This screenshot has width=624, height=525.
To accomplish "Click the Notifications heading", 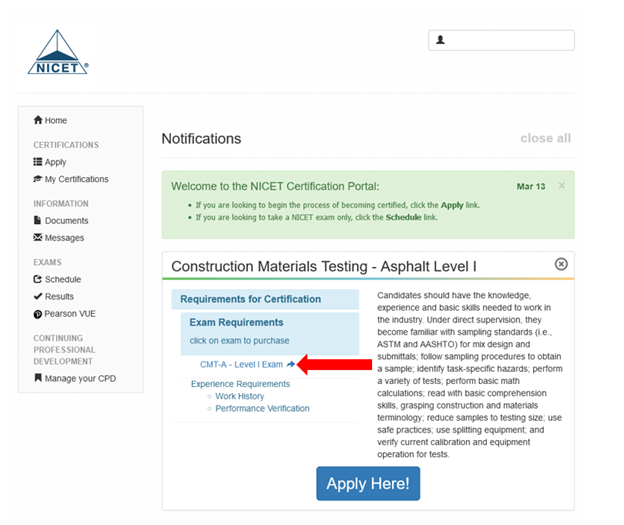I will 201,139.
